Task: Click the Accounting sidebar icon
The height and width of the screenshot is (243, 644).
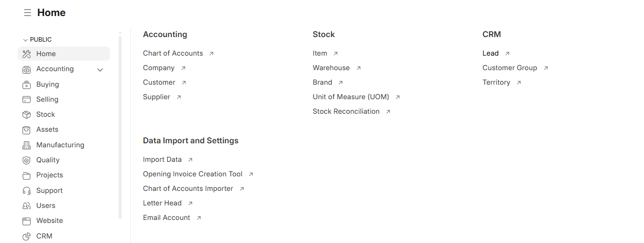Action: 27,69
